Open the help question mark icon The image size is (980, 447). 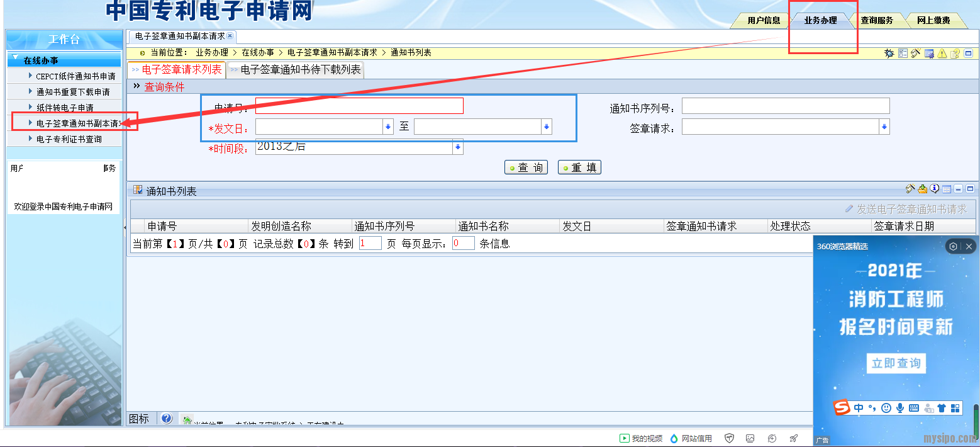(x=955, y=54)
